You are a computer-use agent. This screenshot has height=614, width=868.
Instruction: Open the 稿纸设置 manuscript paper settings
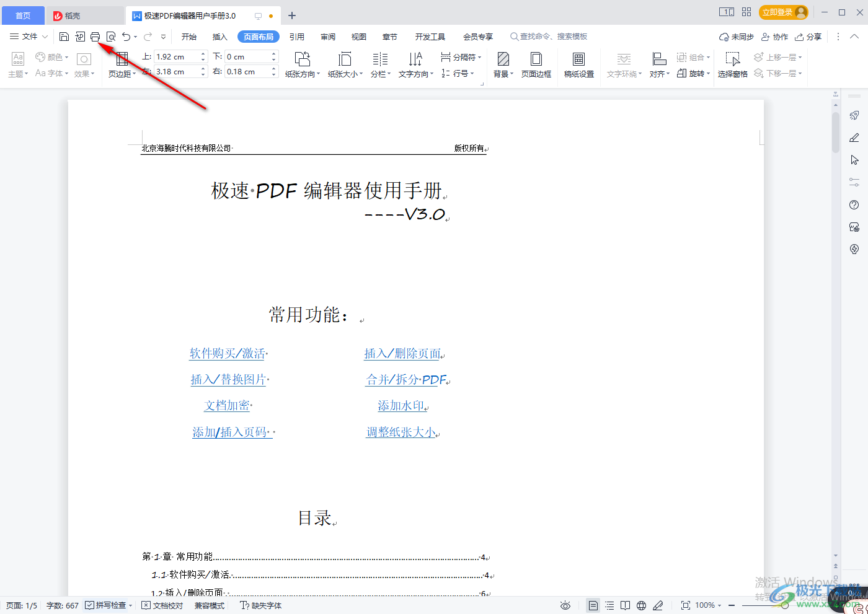pyautogui.click(x=579, y=65)
